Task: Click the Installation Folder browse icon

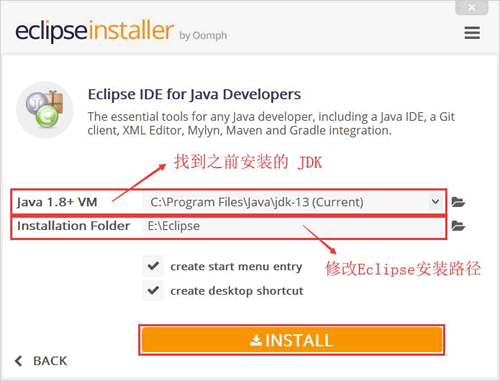Action: tap(458, 226)
